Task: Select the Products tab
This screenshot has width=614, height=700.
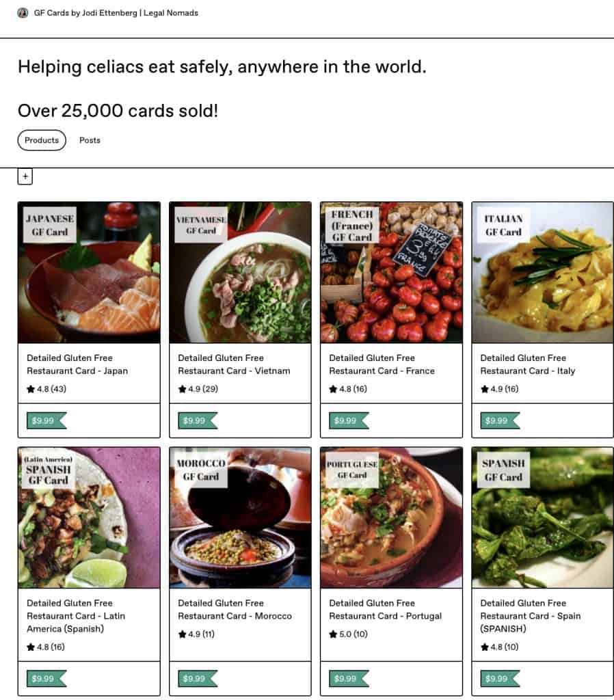Action: (41, 140)
